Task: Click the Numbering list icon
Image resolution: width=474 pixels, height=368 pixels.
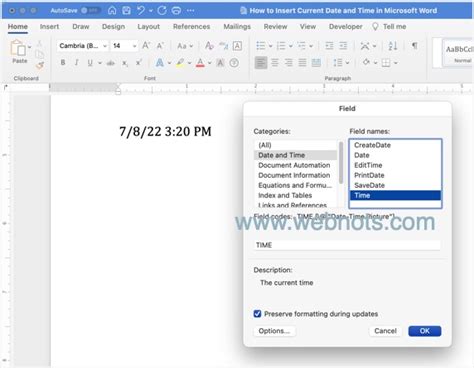Action: 281,46
